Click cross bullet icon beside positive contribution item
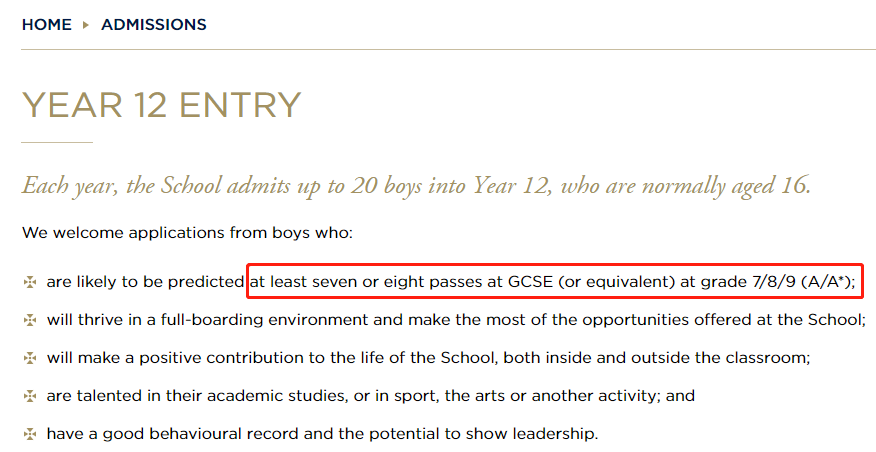Screen dimensions: 876x452 click(30, 358)
